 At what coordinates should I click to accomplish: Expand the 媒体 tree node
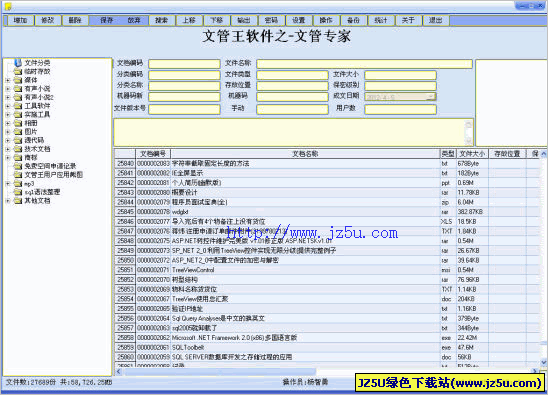tap(8, 80)
